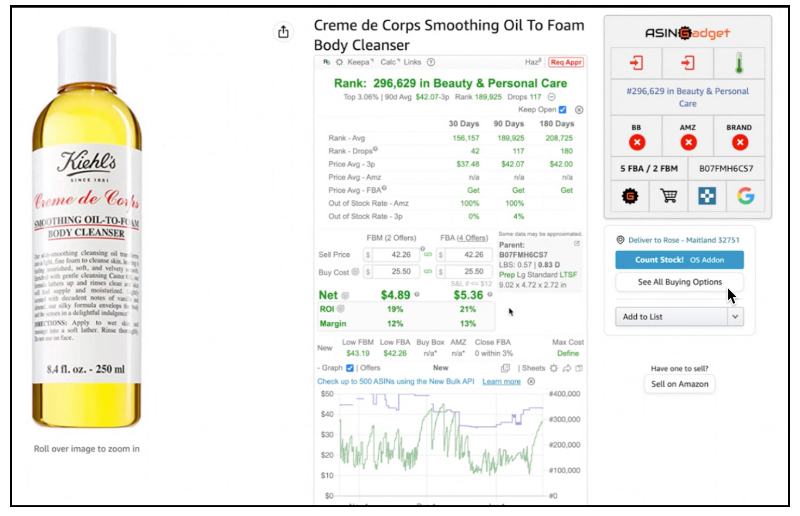The width and height of the screenshot is (800, 516).
Task: Click the Keepa price history graph
Action: tap(441, 444)
